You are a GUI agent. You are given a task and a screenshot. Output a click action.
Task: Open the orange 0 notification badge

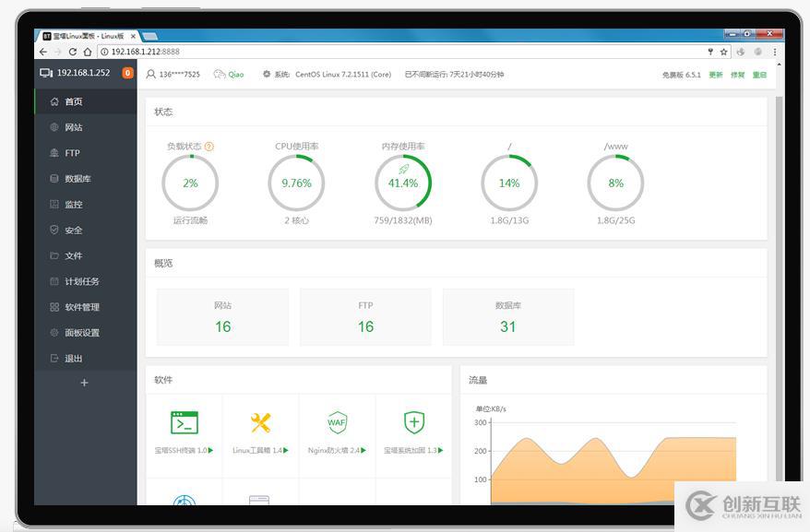[x=127, y=73]
